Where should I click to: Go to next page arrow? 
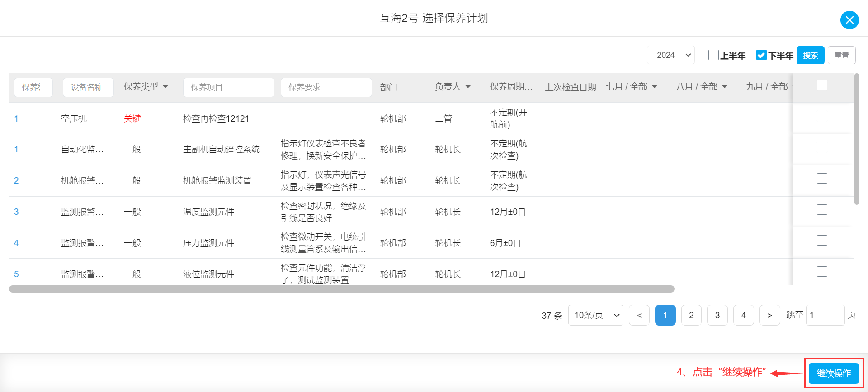(x=770, y=315)
